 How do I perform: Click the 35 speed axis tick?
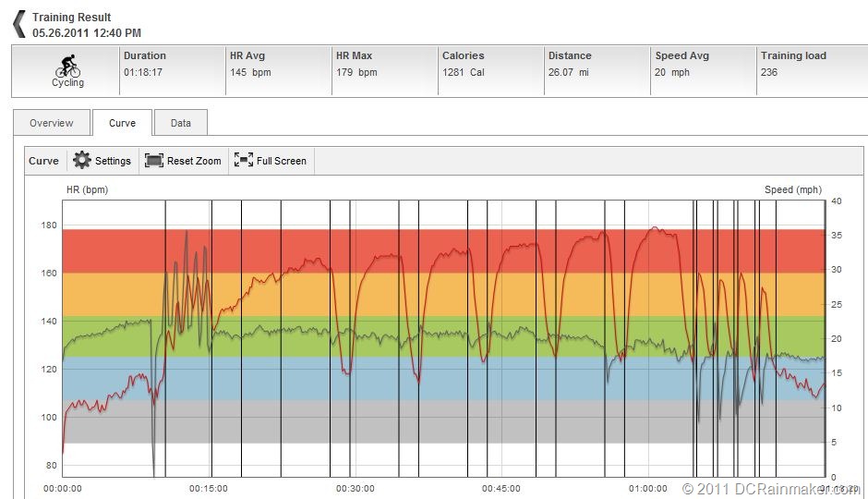pyautogui.click(x=837, y=235)
